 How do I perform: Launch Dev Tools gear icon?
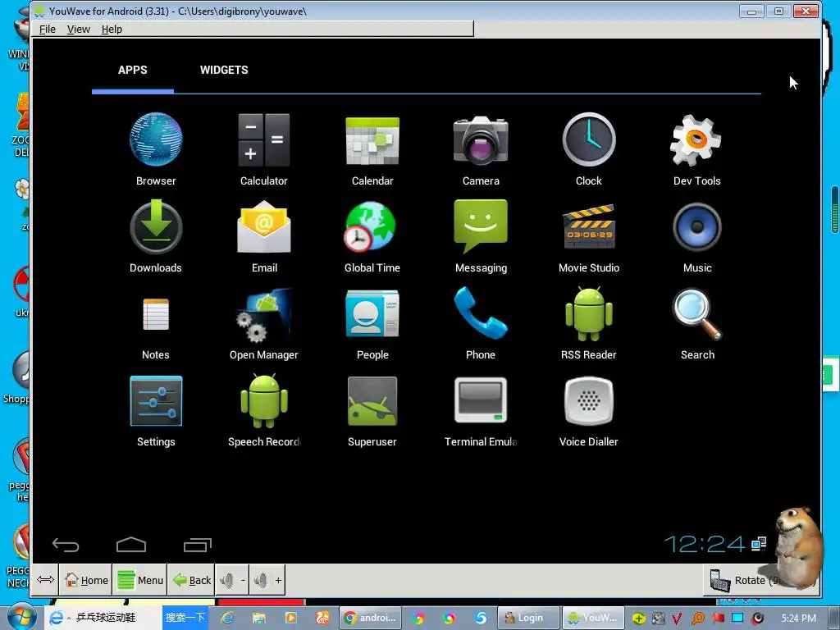(696, 140)
